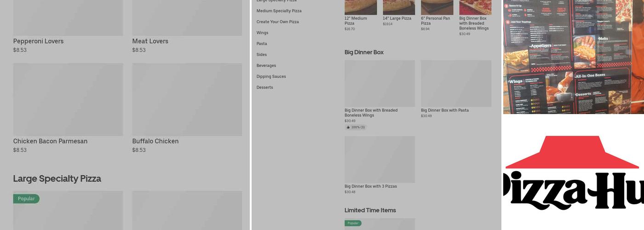Click the Buffalo Chicken image placeholder
This screenshot has height=230, width=644.
pyautogui.click(x=187, y=99)
